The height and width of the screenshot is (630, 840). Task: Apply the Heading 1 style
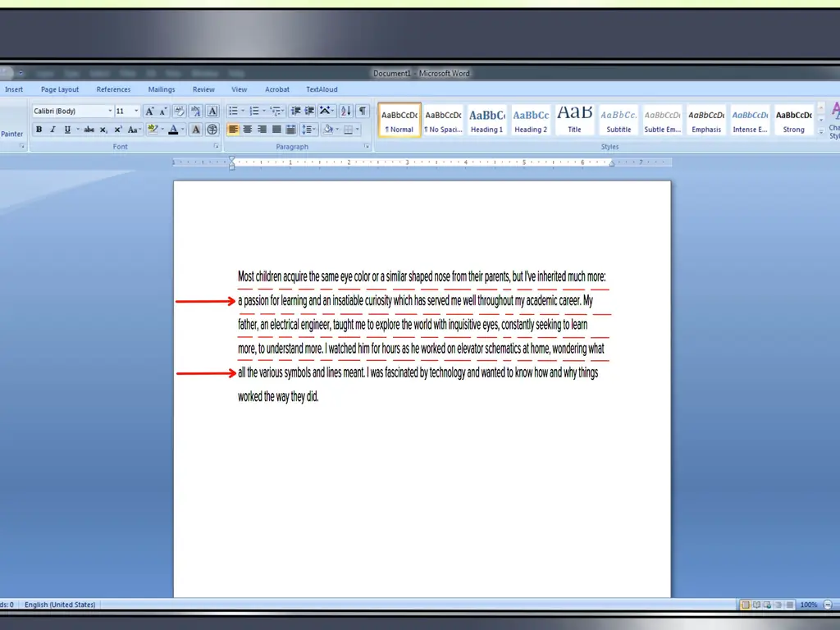click(x=486, y=120)
